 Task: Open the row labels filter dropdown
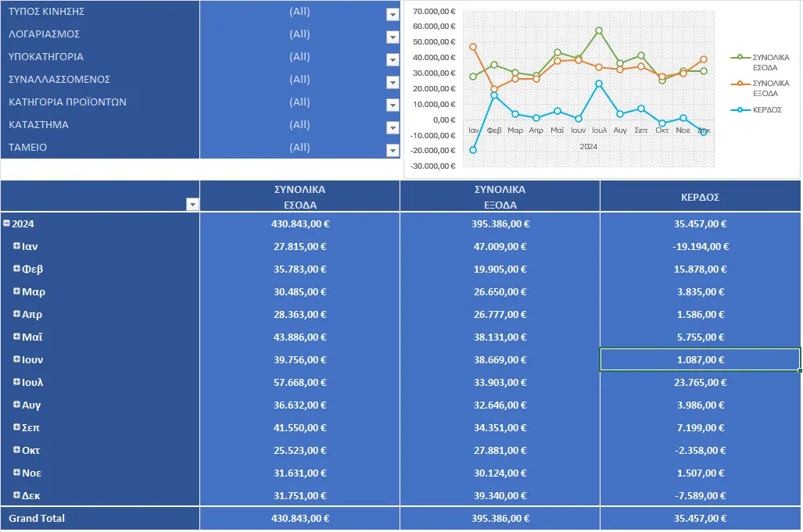tap(192, 205)
